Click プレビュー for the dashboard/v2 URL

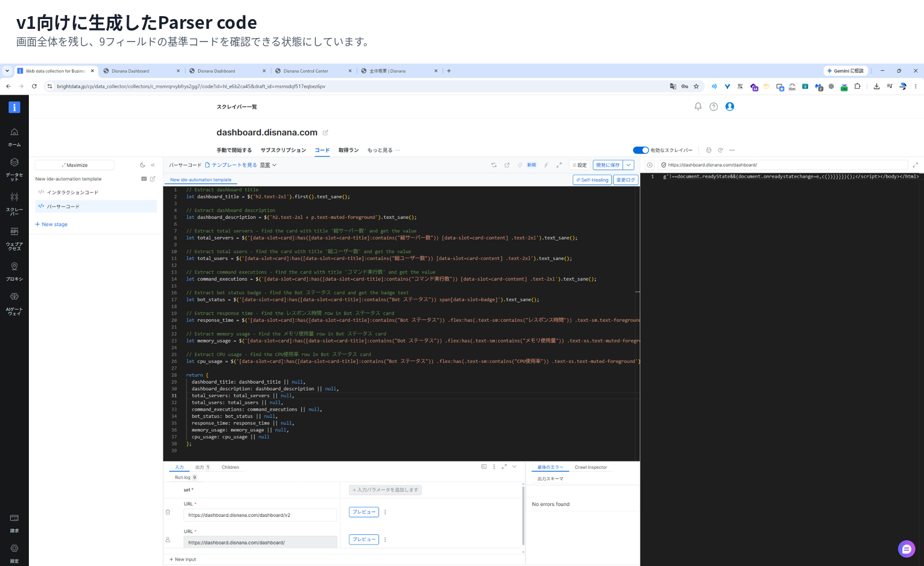click(x=364, y=512)
